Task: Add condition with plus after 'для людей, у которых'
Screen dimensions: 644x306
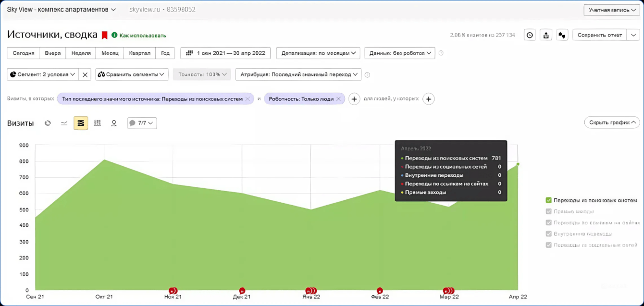Action: point(429,99)
